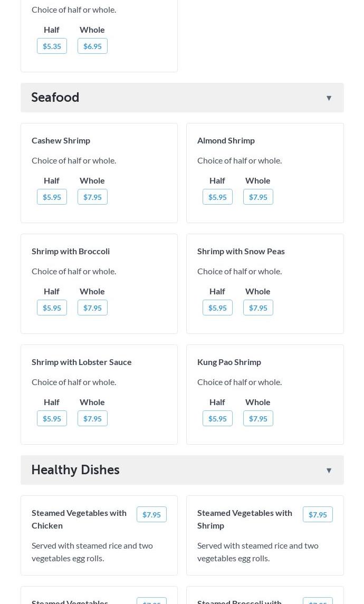Select Kung Pao Shrimp whole price
The height and width of the screenshot is (604, 364).
coord(258,418)
